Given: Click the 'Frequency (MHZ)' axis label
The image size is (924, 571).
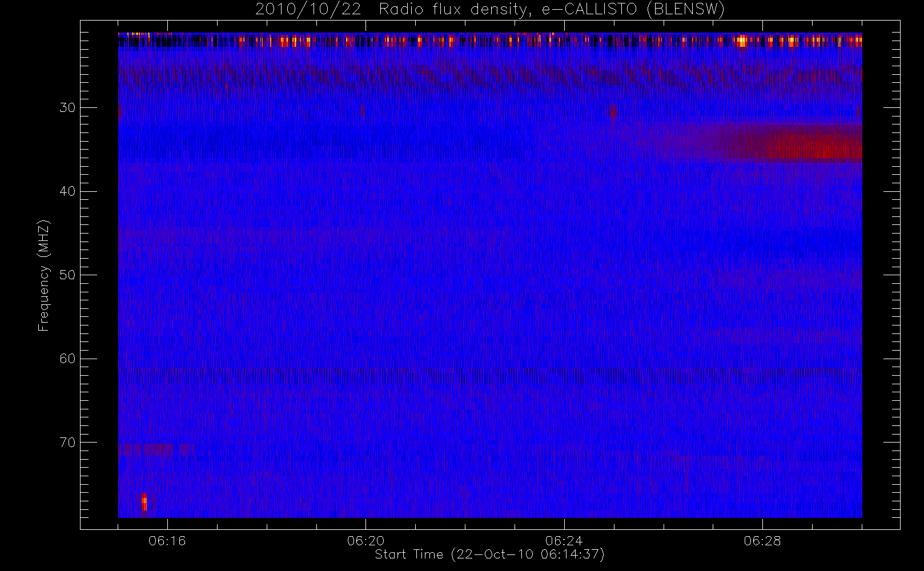Looking at the screenshot, I should [44, 275].
